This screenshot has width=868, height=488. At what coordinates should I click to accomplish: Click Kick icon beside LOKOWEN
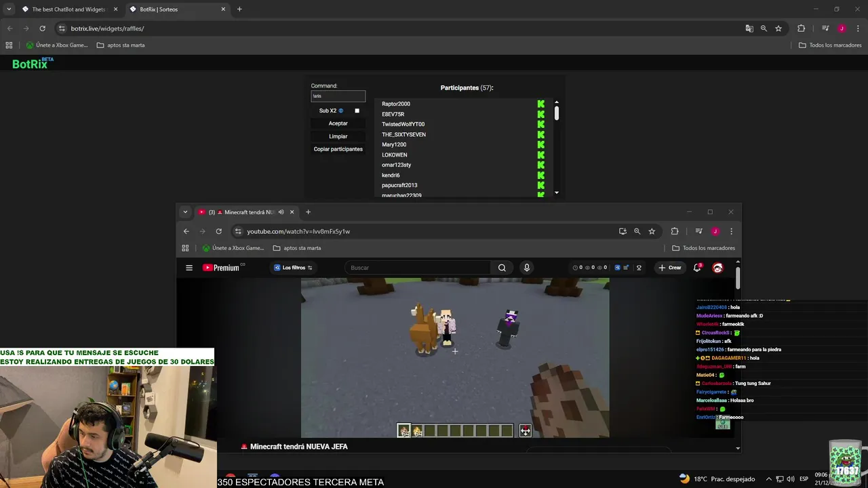(541, 155)
